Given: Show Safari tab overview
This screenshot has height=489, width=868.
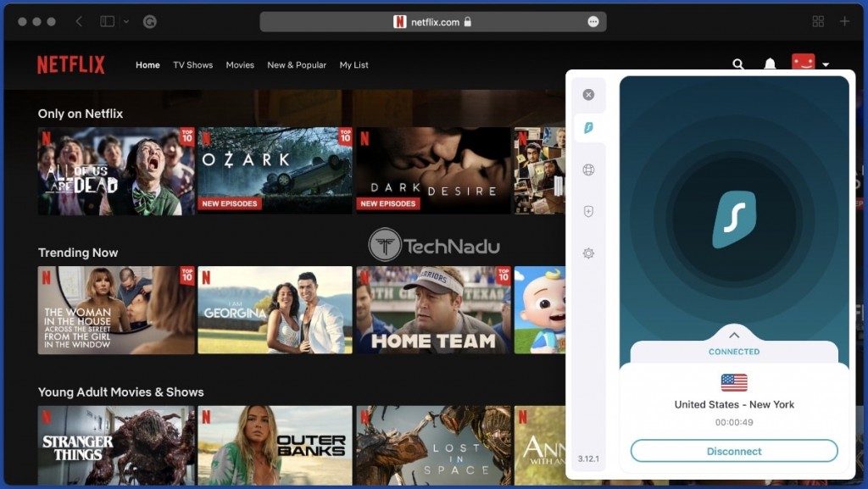Looking at the screenshot, I should point(818,21).
